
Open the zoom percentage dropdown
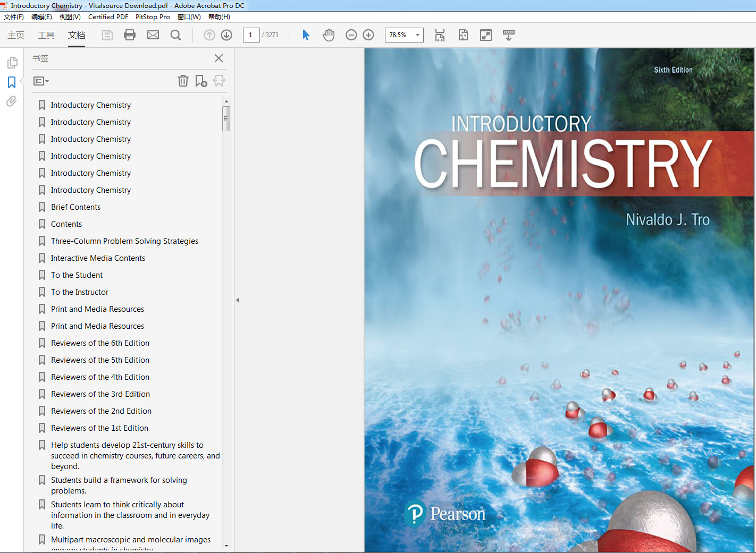[417, 35]
